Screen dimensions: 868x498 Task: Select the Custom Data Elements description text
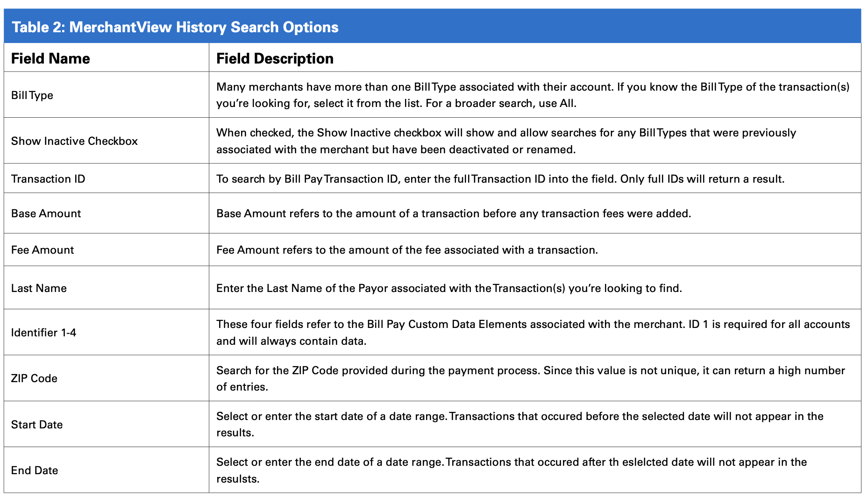point(533,333)
